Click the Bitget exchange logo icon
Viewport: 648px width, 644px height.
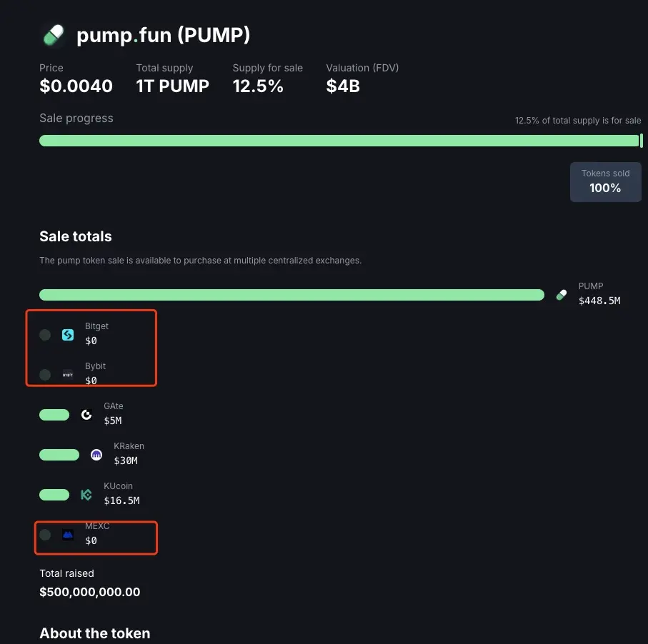(68, 335)
